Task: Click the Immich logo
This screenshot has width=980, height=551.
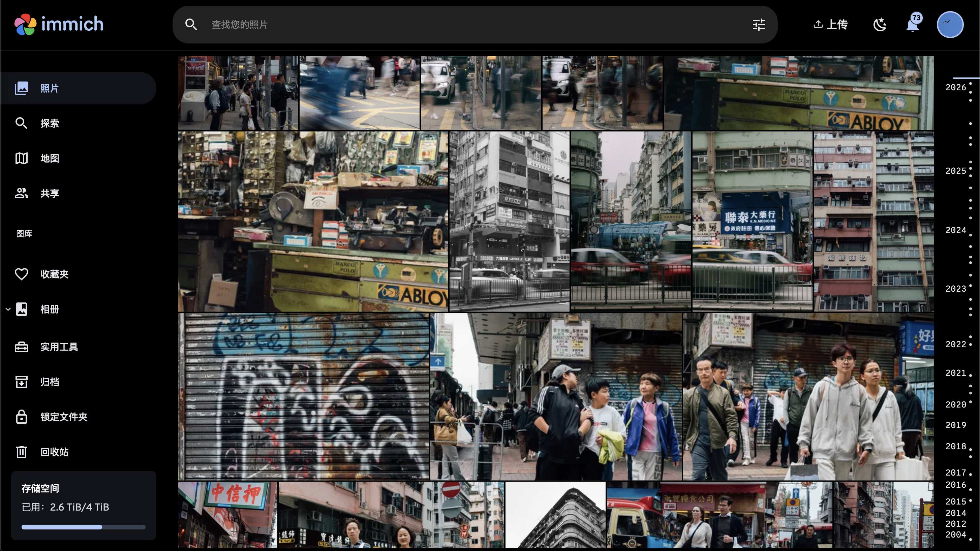Action: coord(59,24)
